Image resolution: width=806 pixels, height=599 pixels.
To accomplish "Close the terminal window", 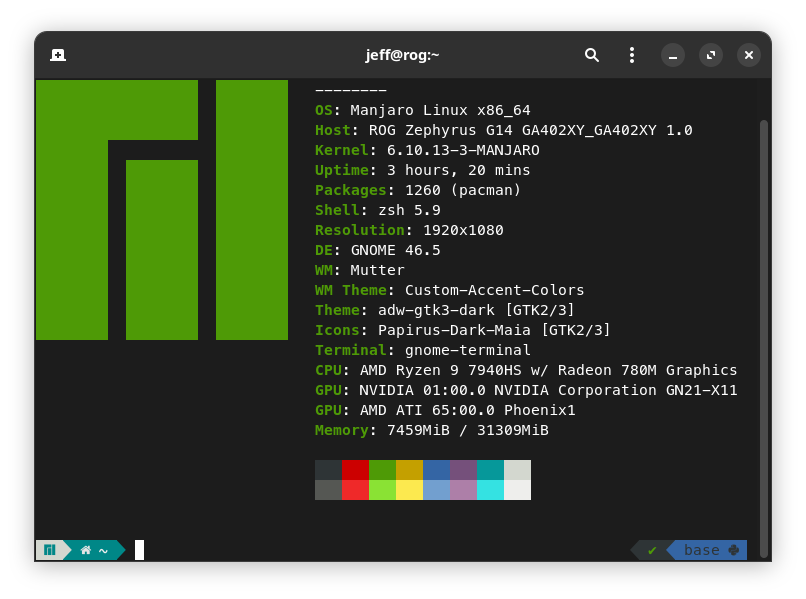I will tap(749, 55).
